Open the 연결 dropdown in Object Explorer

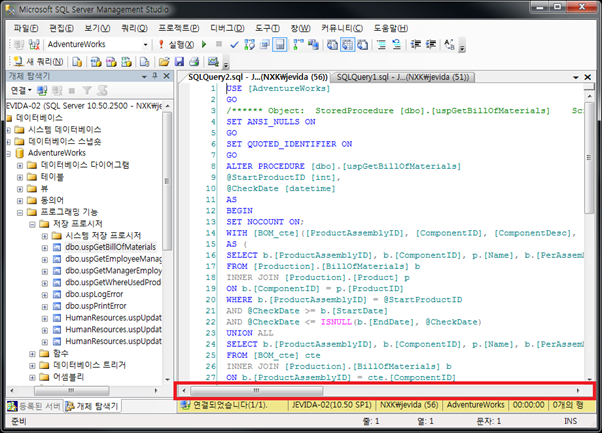tap(22, 91)
